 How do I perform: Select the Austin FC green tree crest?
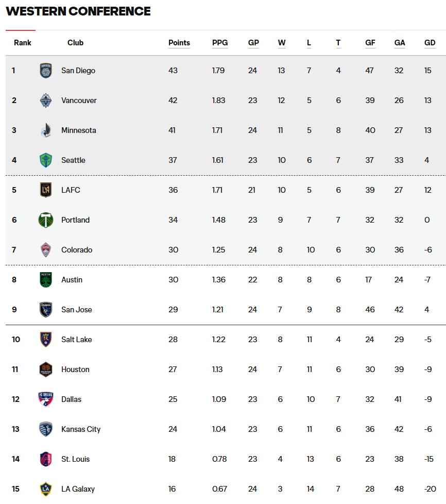pos(46,280)
